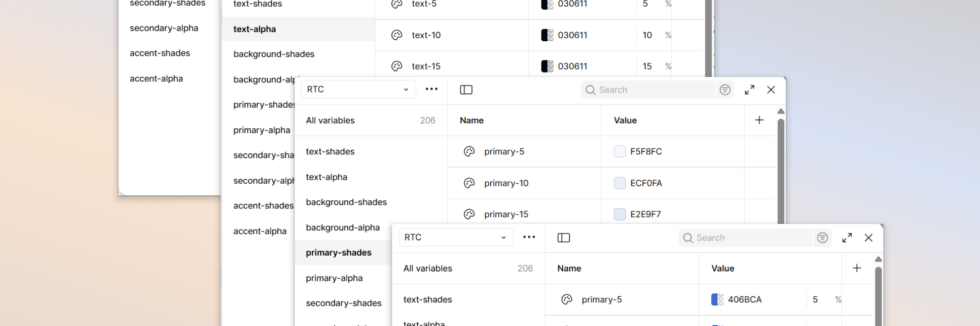The height and width of the screenshot is (326, 980).
Task: Click the plus icon in the middle panel header
Action: (760, 120)
